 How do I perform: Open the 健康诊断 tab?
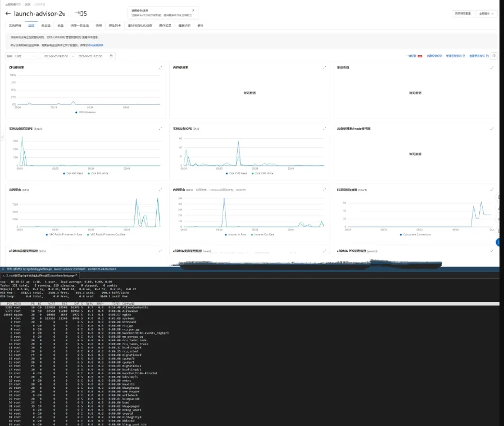coord(184,25)
